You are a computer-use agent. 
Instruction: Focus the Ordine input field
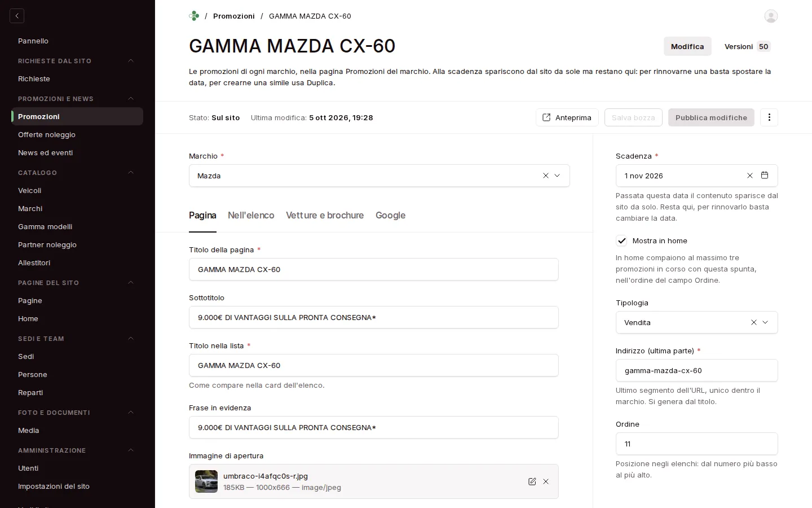coord(697,444)
